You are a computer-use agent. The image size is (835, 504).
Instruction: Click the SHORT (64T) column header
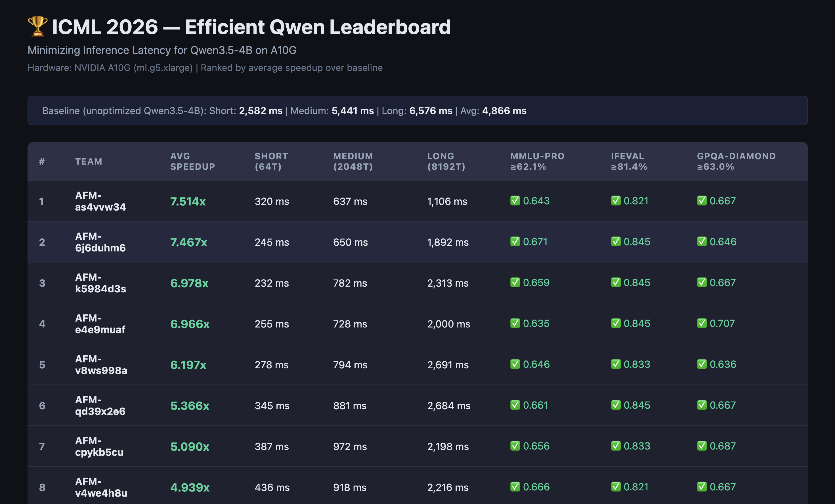click(271, 161)
